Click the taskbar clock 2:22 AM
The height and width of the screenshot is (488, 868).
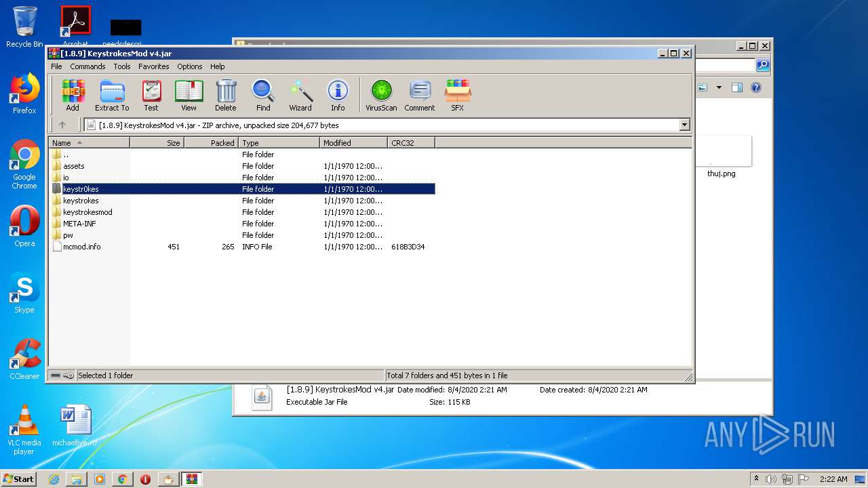pos(833,479)
